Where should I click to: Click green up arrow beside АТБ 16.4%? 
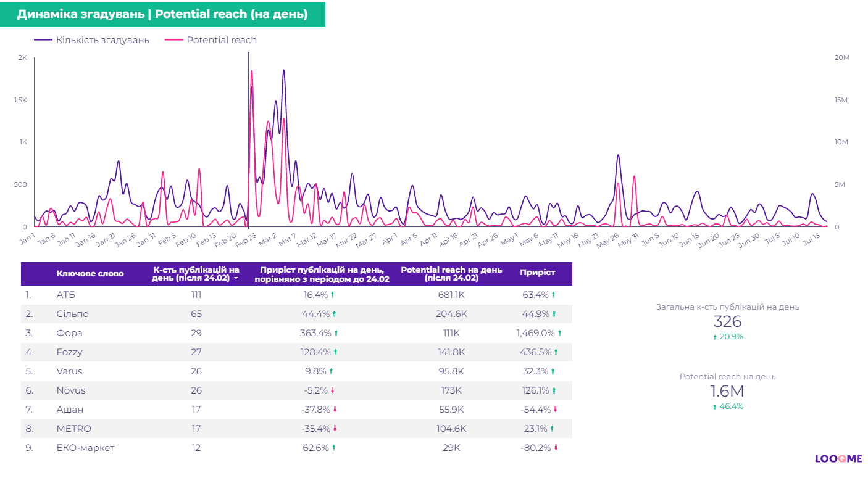[333, 295]
